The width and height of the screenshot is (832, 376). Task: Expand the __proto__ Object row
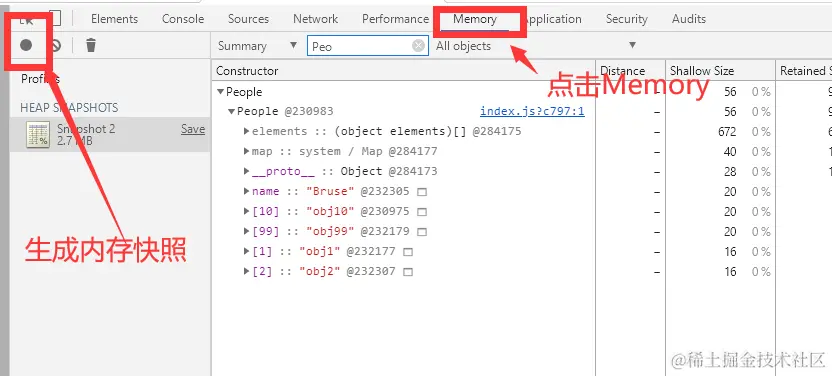pos(246,171)
